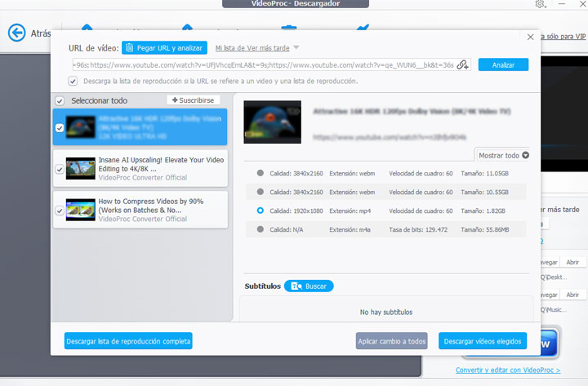This screenshot has height=386, width=588.
Task: Click Tamaño: 1.82GB value
Action: pos(483,211)
